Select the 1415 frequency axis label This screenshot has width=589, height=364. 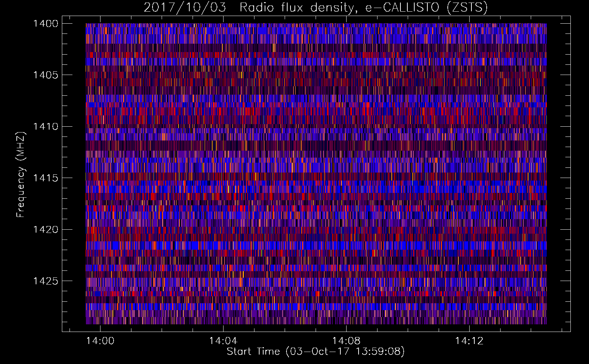pos(46,178)
